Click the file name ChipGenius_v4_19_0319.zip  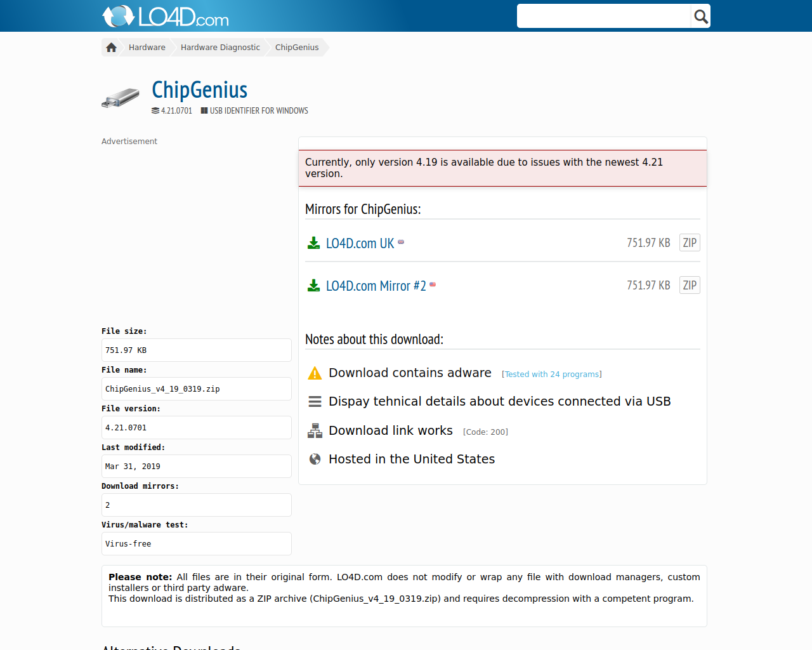tap(162, 389)
